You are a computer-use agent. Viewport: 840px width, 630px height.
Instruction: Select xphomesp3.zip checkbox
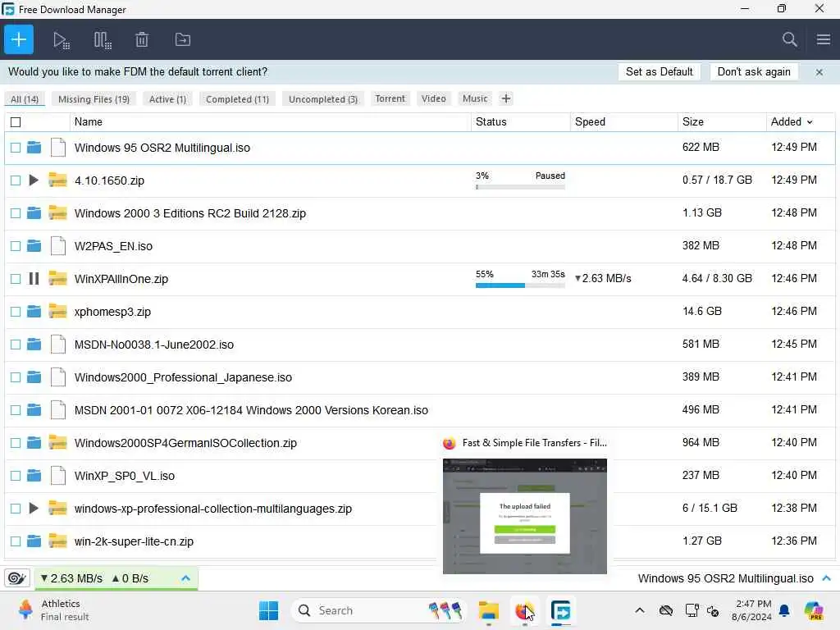click(16, 312)
